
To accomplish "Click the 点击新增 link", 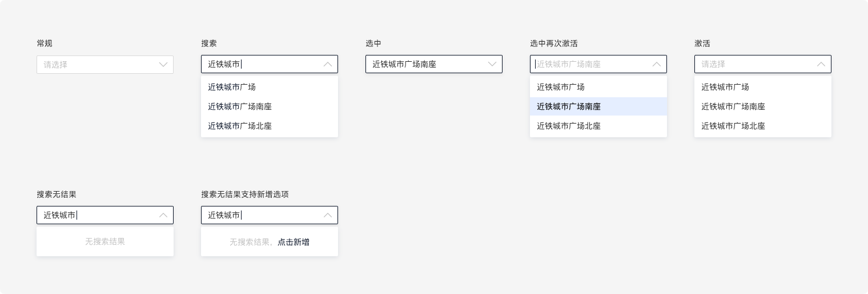I will (294, 243).
